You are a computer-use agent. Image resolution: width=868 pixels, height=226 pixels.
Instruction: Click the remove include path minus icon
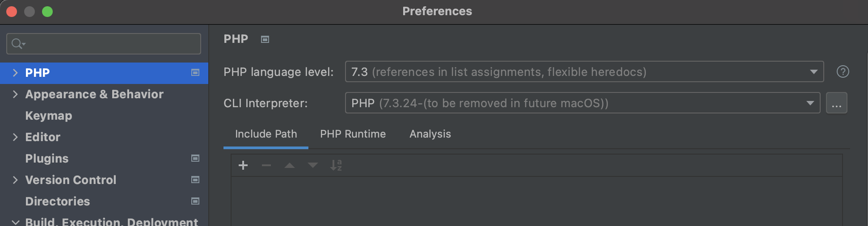[266, 166]
